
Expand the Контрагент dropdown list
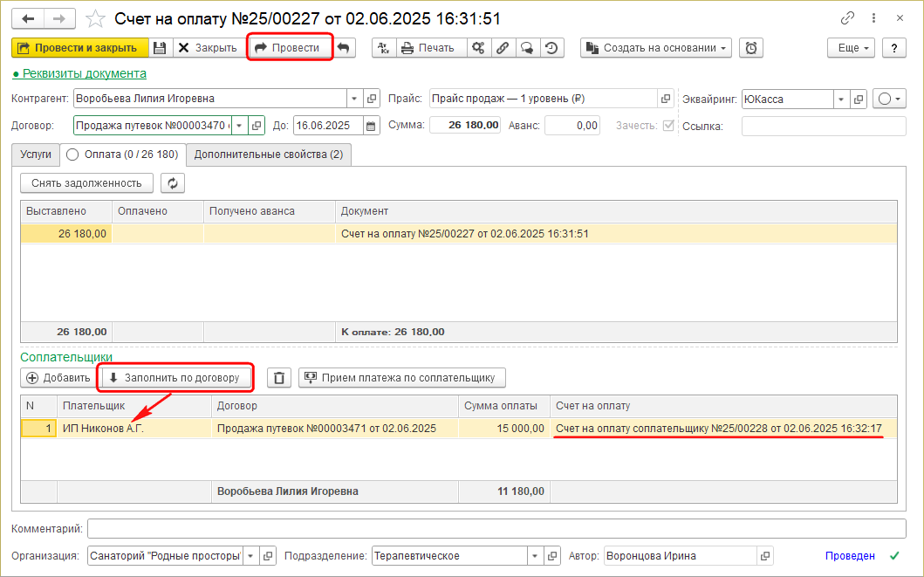click(353, 99)
